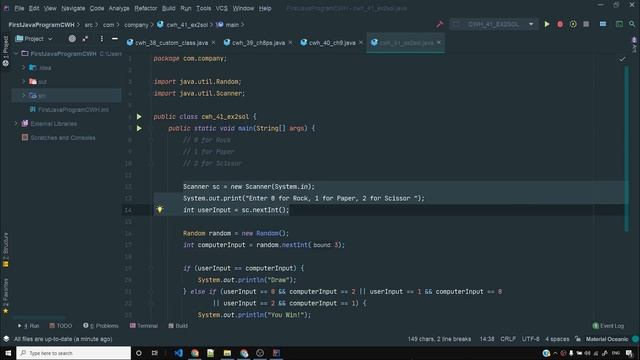The image size is (640, 360).
Task: Expand the src folder
Action: coord(23,96)
